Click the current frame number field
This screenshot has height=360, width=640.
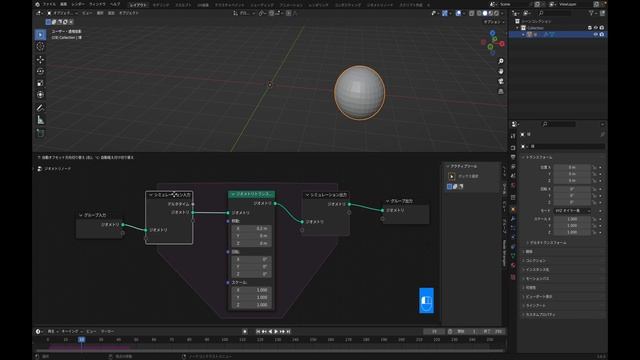coord(433,331)
